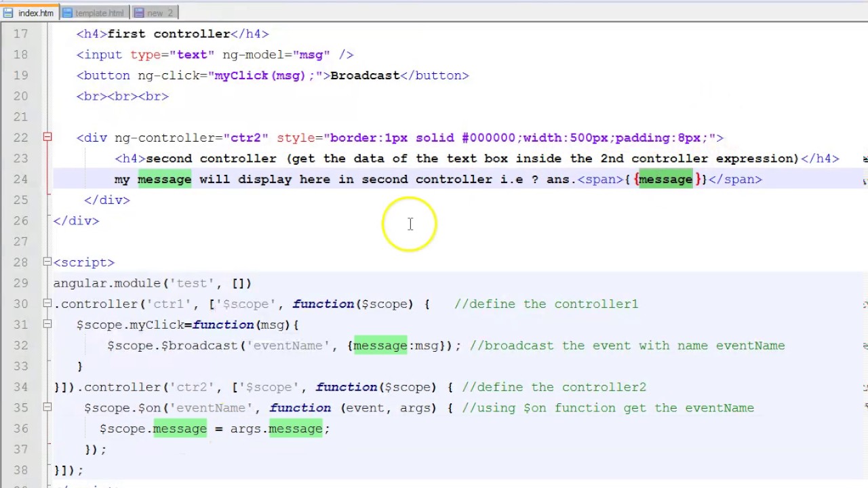
Task: Click the comment '//define the controller1'
Action: [547, 304]
